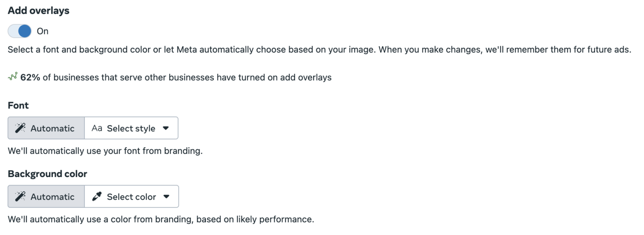Screen dimensions: 644x235
Task: Click the Add overlays heading
Action: pos(39,11)
